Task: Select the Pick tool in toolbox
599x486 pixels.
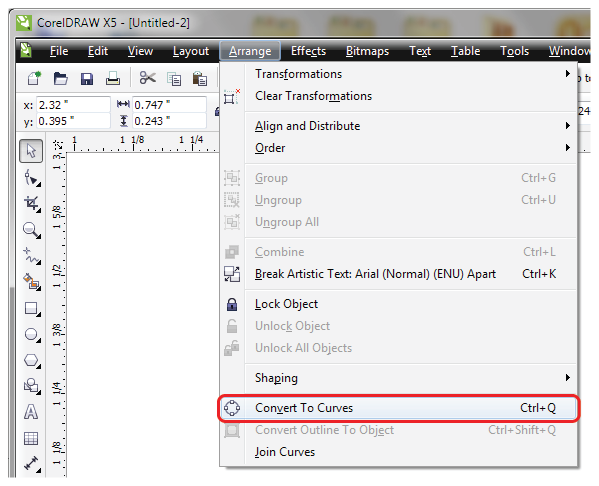Action: pyautogui.click(x=31, y=151)
